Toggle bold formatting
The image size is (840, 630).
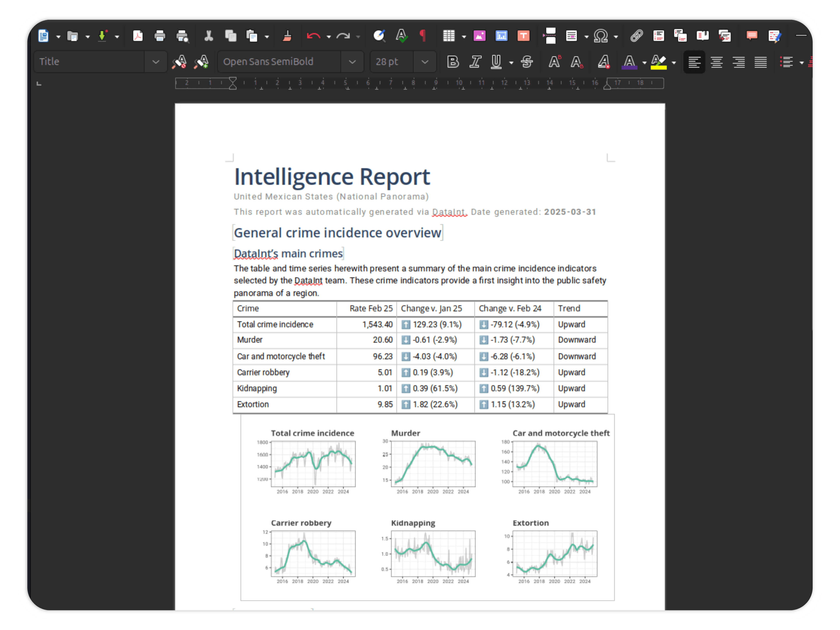point(453,62)
